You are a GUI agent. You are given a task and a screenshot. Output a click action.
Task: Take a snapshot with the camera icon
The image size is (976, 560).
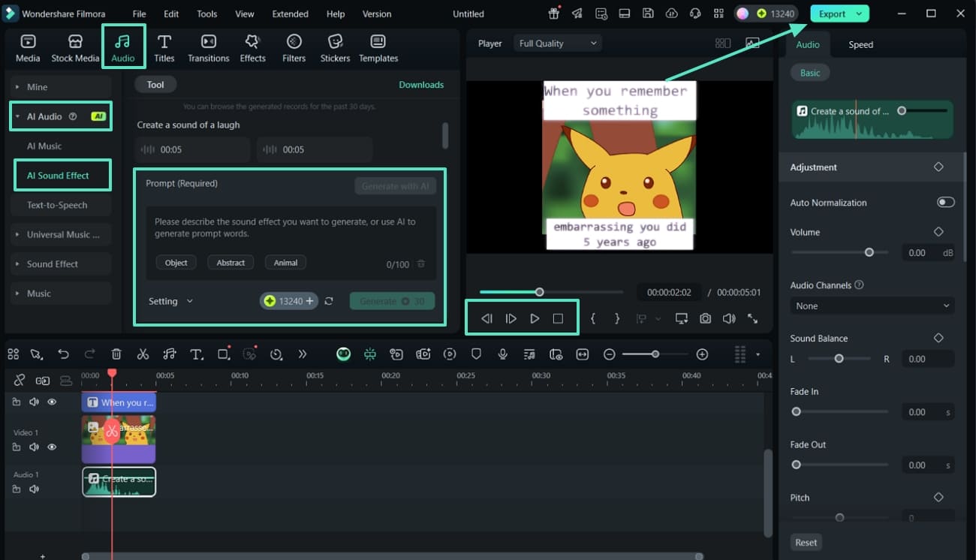coord(705,318)
